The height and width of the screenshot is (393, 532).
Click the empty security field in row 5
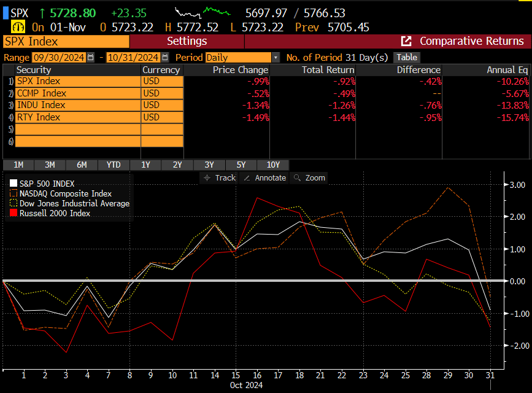[x=78, y=130]
